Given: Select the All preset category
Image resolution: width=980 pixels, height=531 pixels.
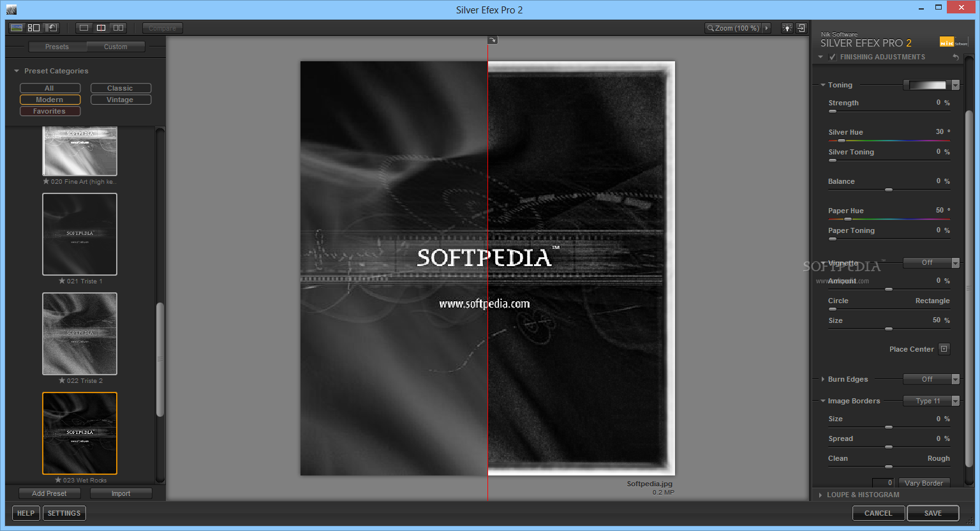Looking at the screenshot, I should click(50, 88).
